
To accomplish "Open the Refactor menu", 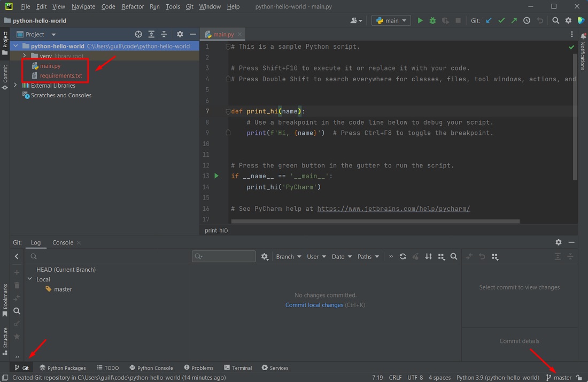I will tap(133, 6).
